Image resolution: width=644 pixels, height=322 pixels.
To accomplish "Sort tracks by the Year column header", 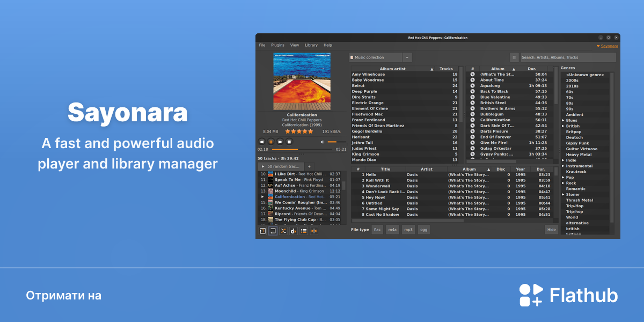I will pyautogui.click(x=521, y=169).
